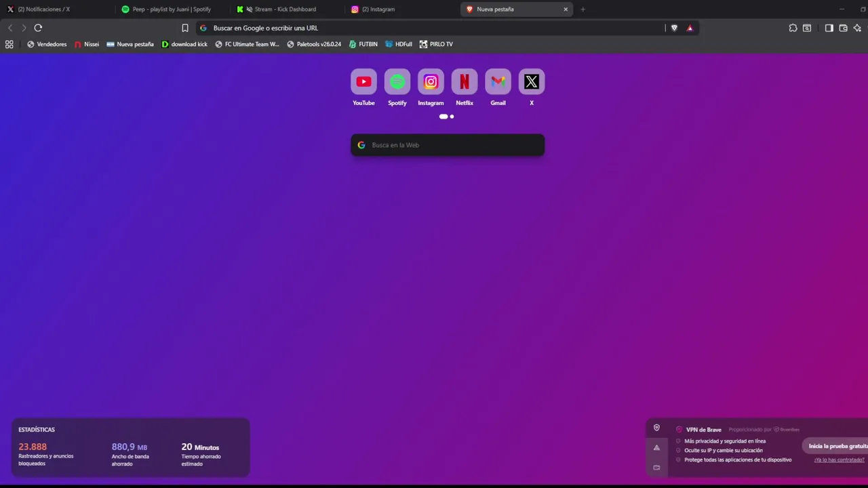Open a new tab with plus button
Viewport: 868px width, 488px height.
583,9
